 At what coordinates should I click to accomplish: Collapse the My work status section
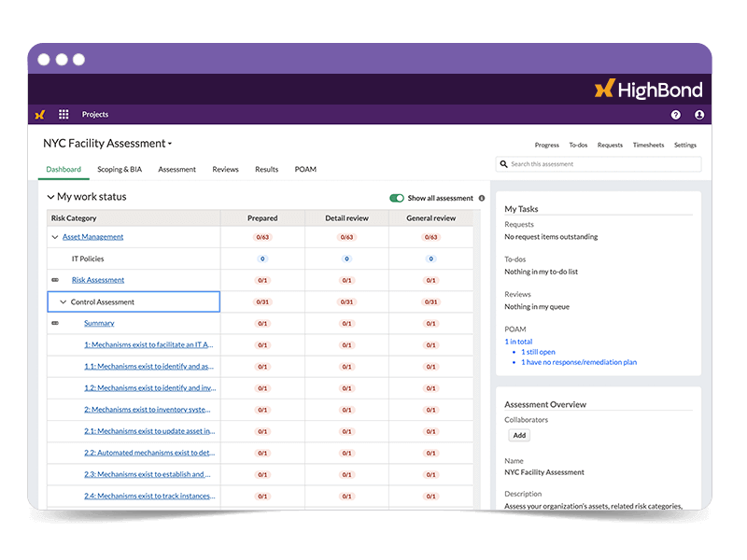click(50, 197)
